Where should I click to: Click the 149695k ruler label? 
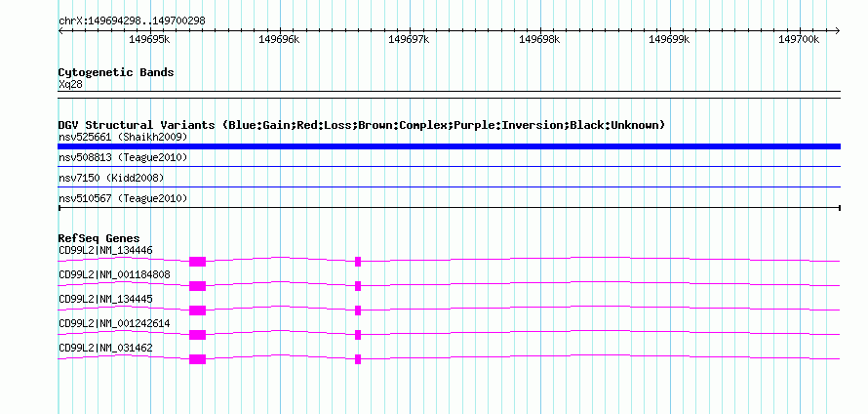(149, 39)
